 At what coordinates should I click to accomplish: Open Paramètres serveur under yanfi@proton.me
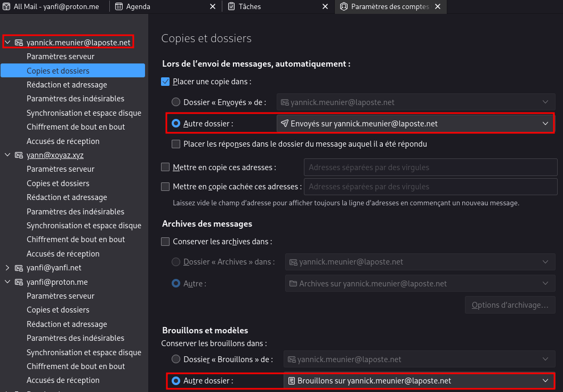pyautogui.click(x=60, y=296)
